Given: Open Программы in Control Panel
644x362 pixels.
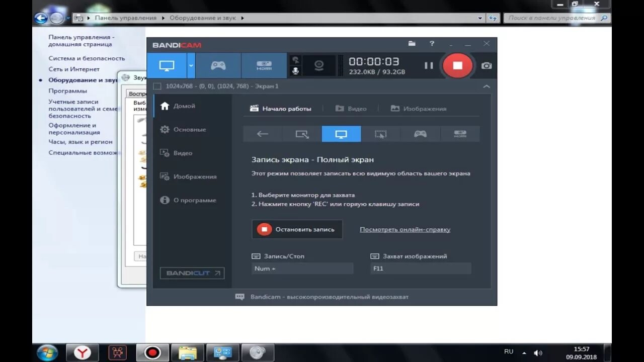Looking at the screenshot, I should (x=67, y=91).
